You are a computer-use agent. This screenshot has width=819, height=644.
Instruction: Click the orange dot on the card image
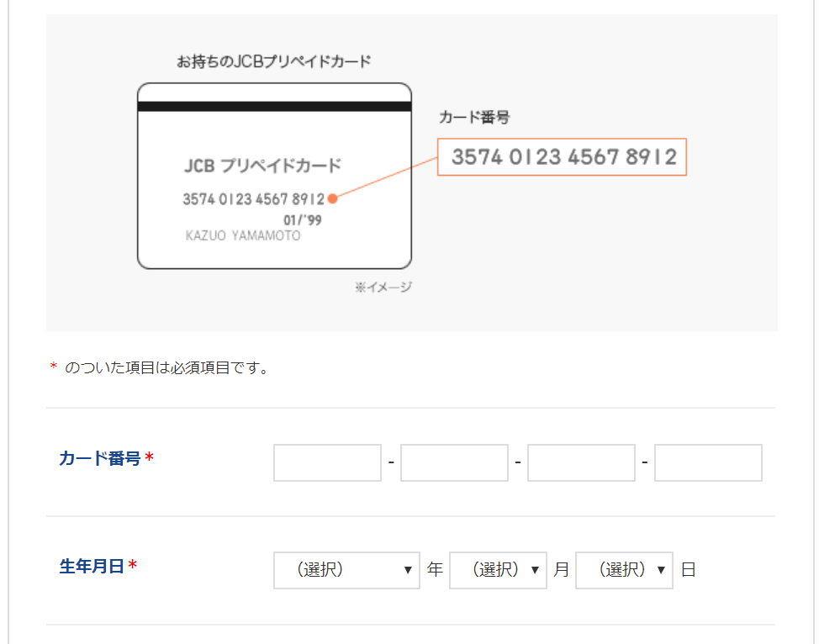333,199
